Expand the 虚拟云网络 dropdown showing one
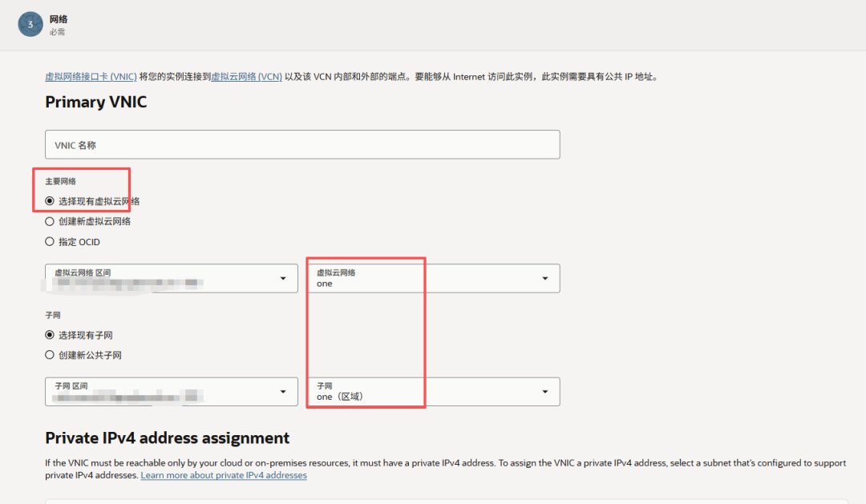866x504 pixels. 434,278
